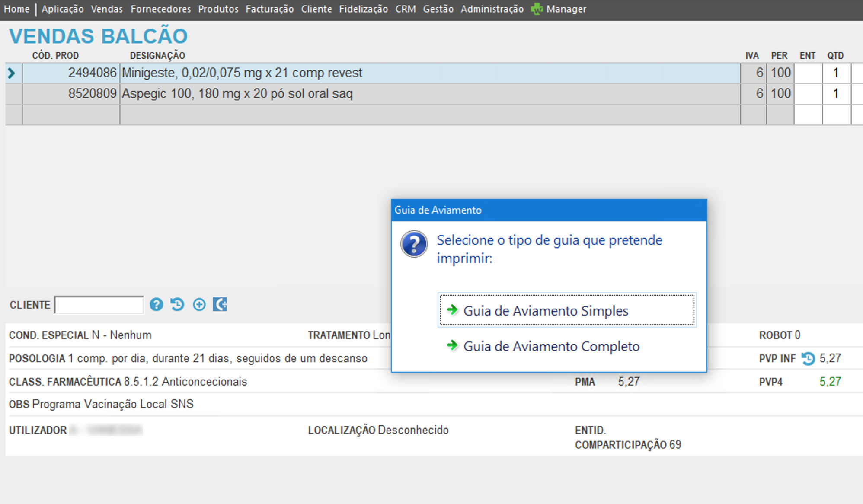
Task: Click the row arrow beside Minigeste
Action: pos(12,73)
